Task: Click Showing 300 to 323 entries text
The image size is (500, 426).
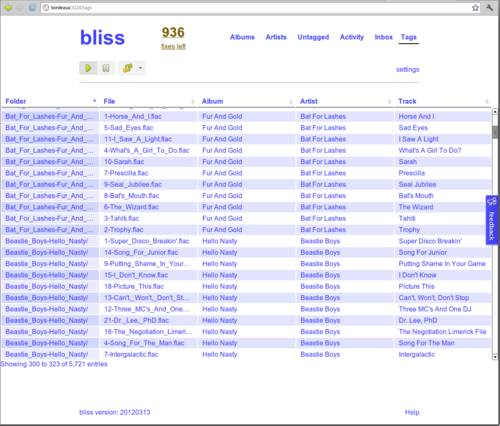Action: coord(54,364)
